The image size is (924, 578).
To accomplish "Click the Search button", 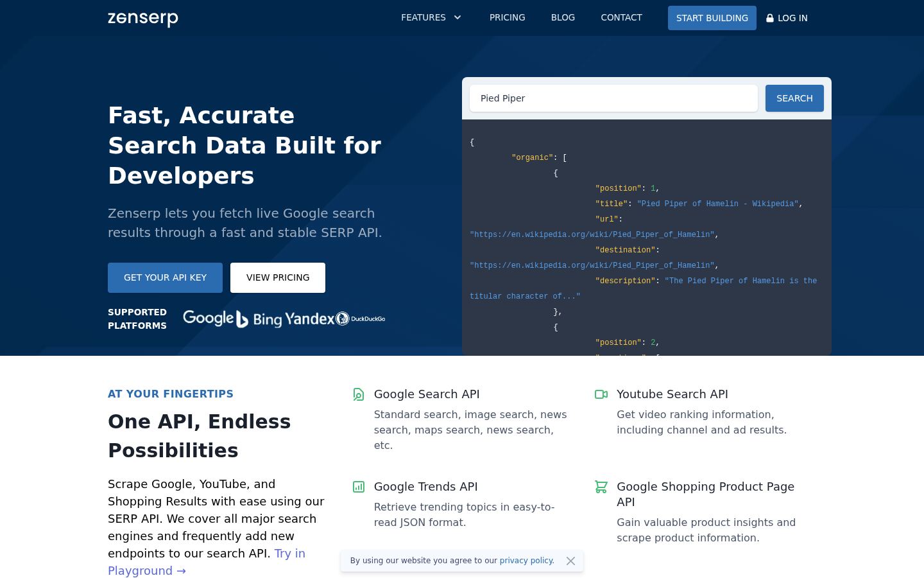I will 794,98.
